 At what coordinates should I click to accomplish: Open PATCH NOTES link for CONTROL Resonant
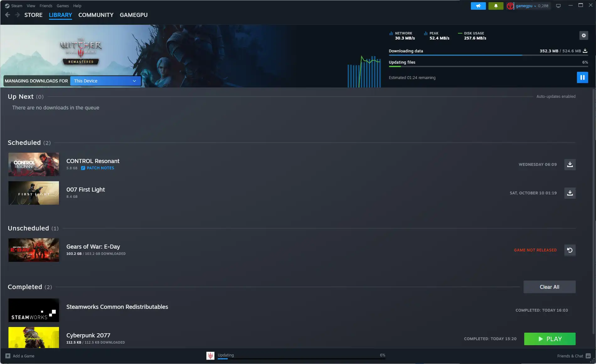coord(100,168)
